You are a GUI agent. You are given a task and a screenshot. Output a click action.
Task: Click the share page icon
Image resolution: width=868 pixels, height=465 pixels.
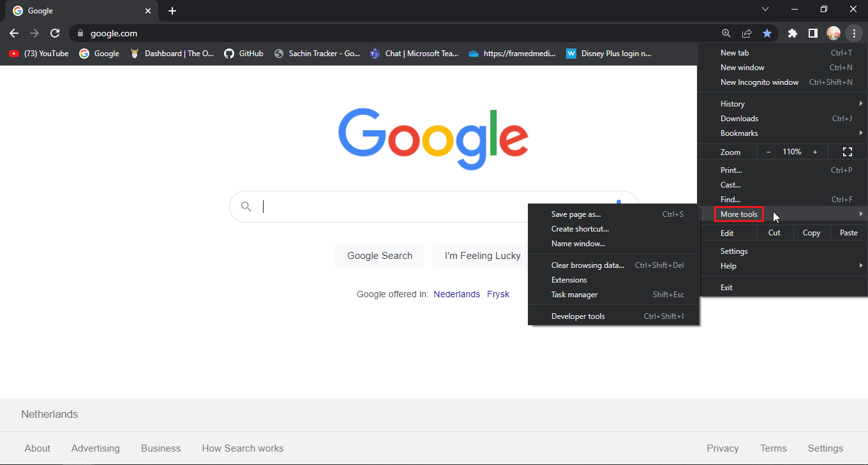(747, 33)
